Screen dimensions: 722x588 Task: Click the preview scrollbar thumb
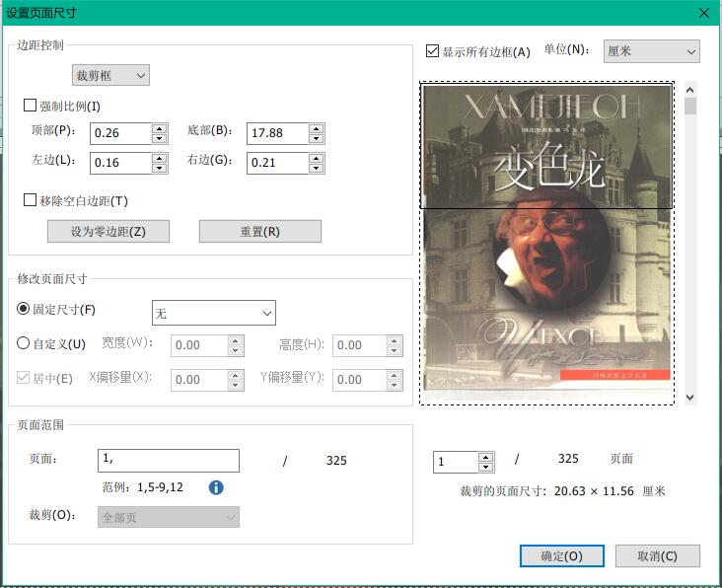(689, 106)
